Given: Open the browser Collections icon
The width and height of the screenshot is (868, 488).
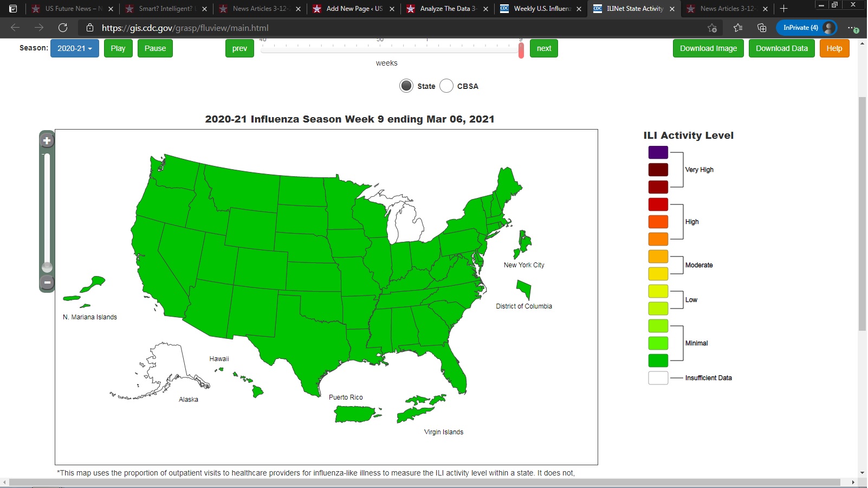Looking at the screenshot, I should [x=762, y=28].
